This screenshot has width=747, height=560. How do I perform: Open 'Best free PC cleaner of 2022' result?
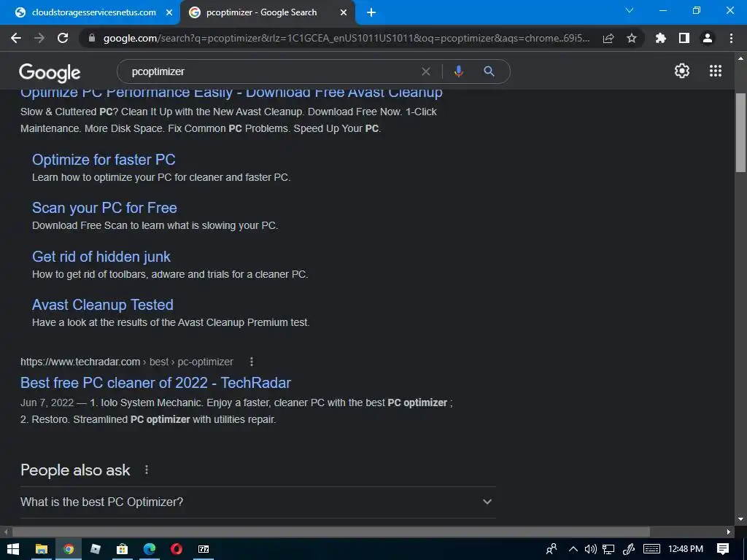[x=155, y=383]
